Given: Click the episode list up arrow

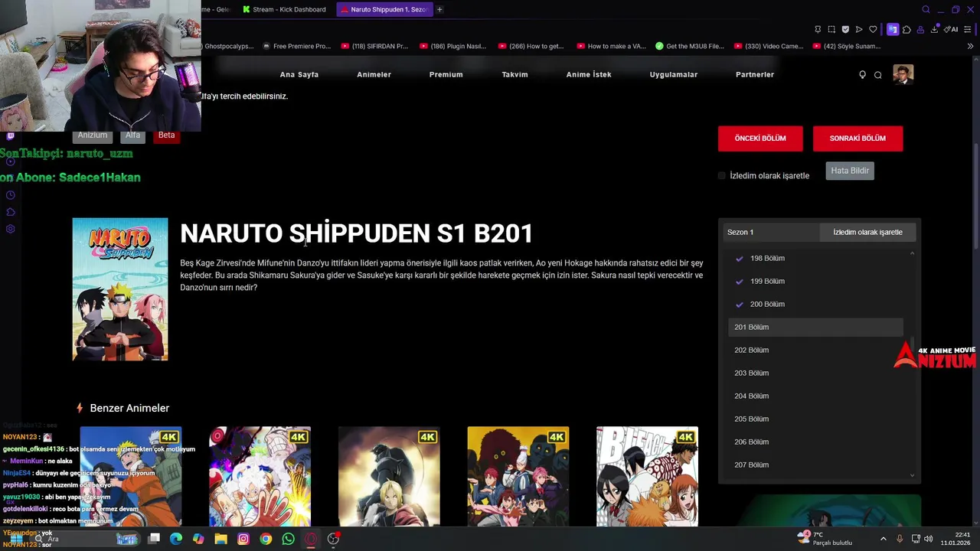Looking at the screenshot, I should (912, 253).
